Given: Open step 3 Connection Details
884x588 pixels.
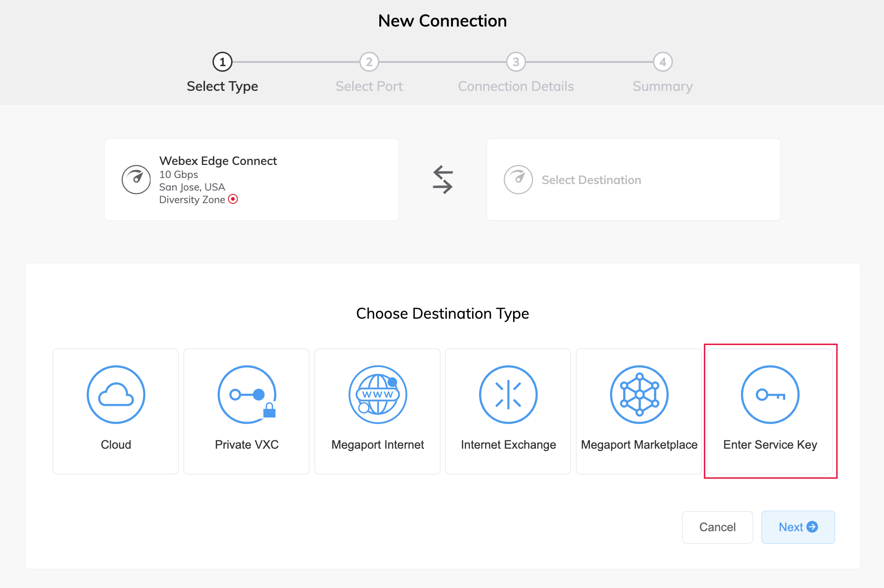Looking at the screenshot, I should click(516, 62).
